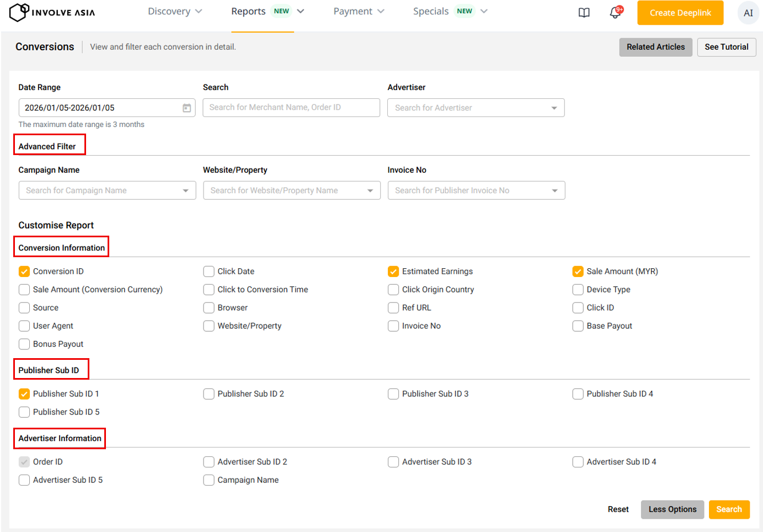Click the Merchant Name search field

click(291, 108)
